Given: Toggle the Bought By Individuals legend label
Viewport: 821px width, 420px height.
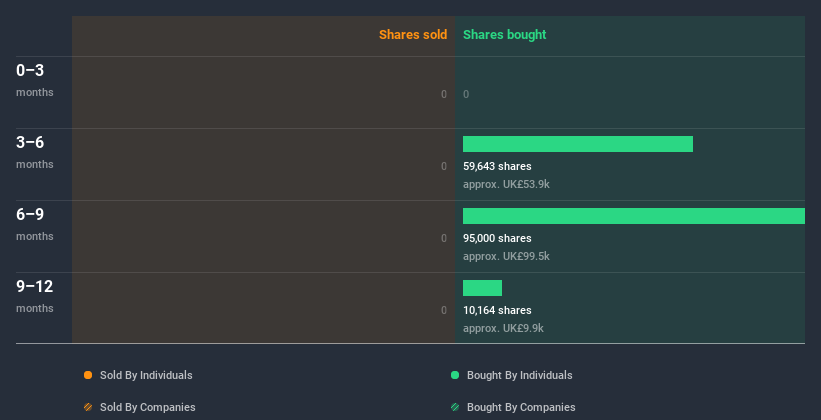Looking at the screenshot, I should pyautogui.click(x=519, y=375).
